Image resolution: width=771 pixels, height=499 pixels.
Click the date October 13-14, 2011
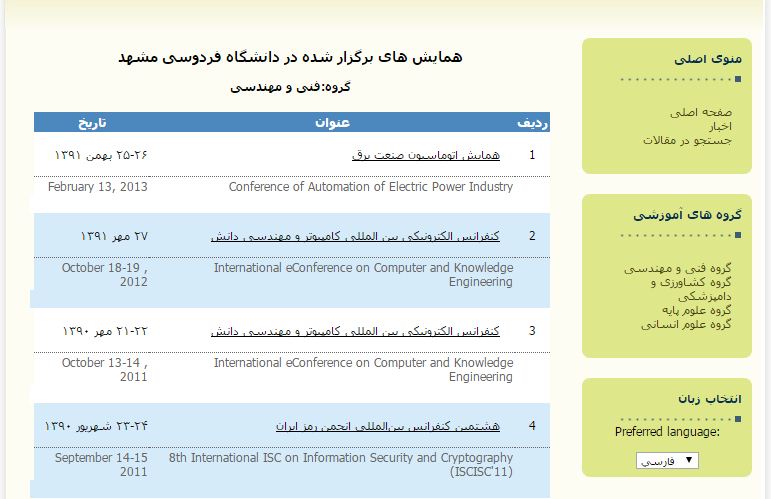click(105, 370)
